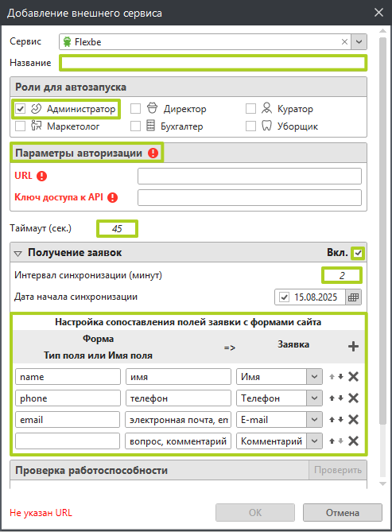This screenshot has height=532, width=392.
Task: Remove the email mapping row
Action: [353, 420]
